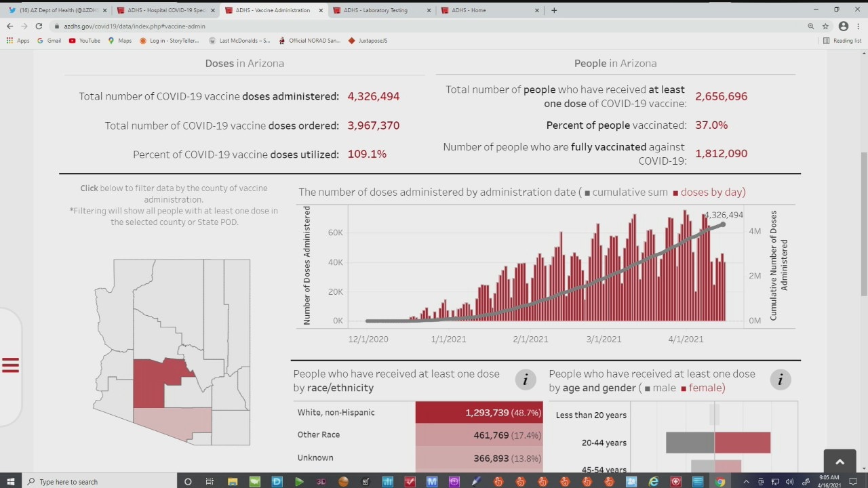The image size is (868, 488).
Task: Open the red hamburger menu on left
Action: tap(10, 365)
